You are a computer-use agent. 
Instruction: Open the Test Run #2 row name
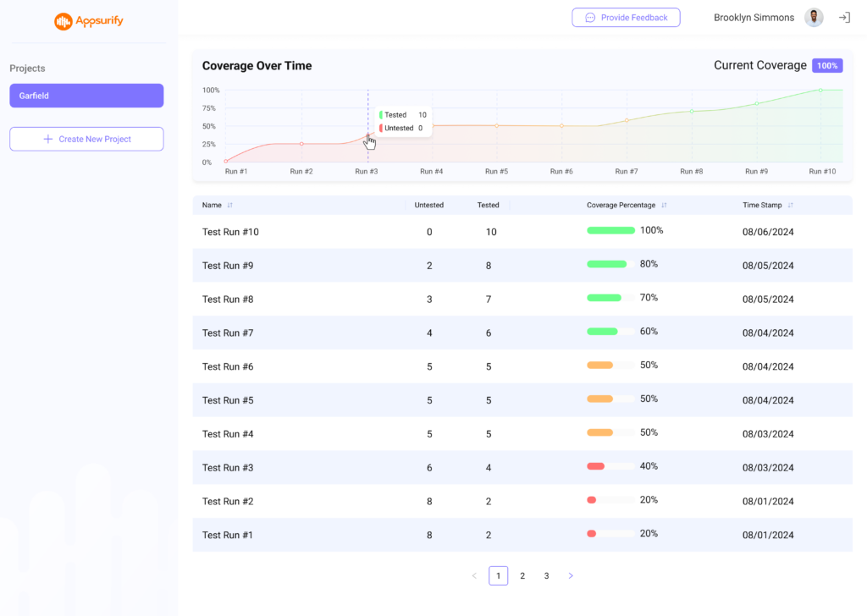[x=228, y=502]
